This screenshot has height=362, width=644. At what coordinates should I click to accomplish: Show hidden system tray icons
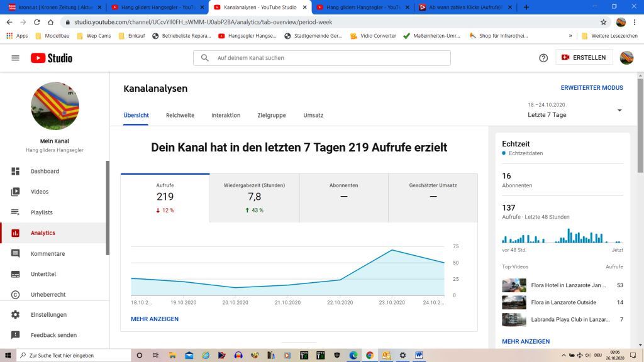click(563, 355)
